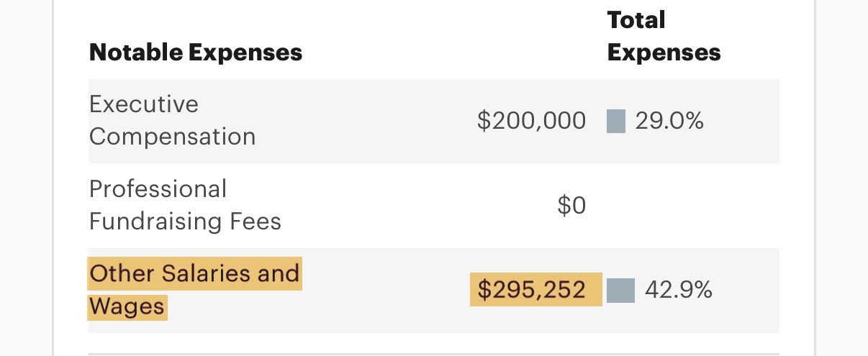Click the word Professional in second row
The height and width of the screenshot is (356, 868).
click(x=158, y=189)
